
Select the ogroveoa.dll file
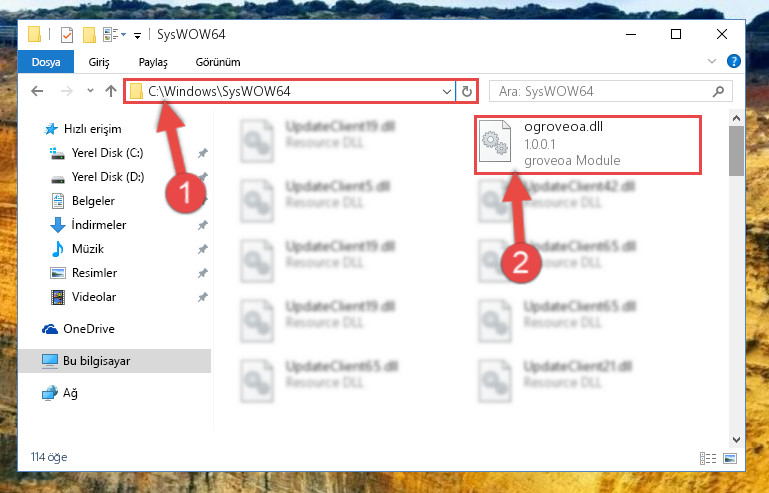point(588,144)
